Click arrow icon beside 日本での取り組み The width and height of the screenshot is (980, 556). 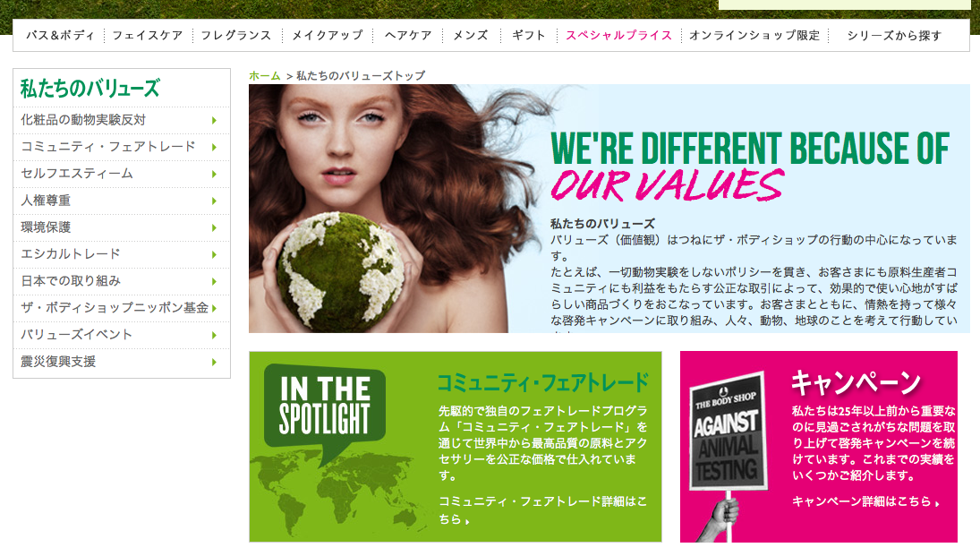[x=214, y=281]
